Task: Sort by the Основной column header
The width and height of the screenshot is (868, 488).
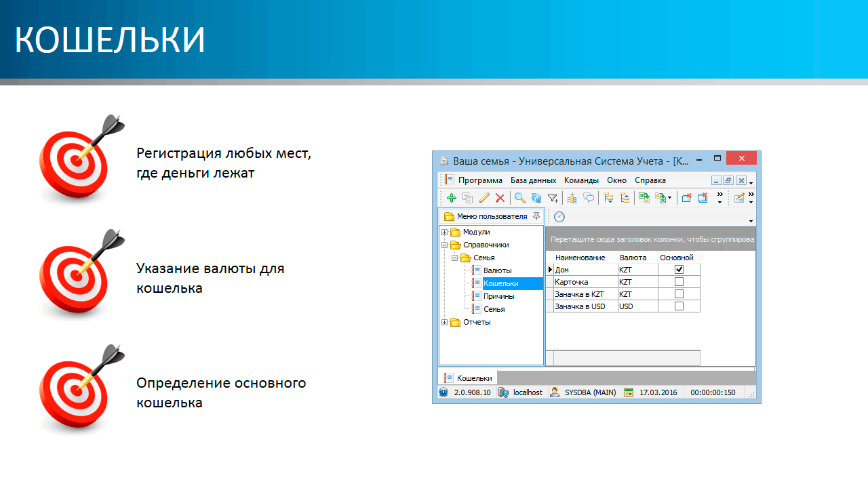Action: 678,258
